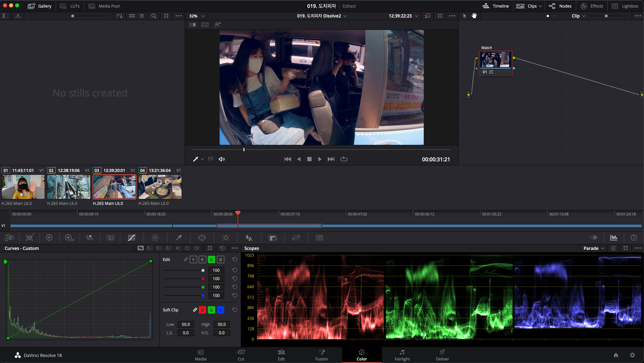Open the viewer zoom 32% dropdown

pyautogui.click(x=196, y=16)
